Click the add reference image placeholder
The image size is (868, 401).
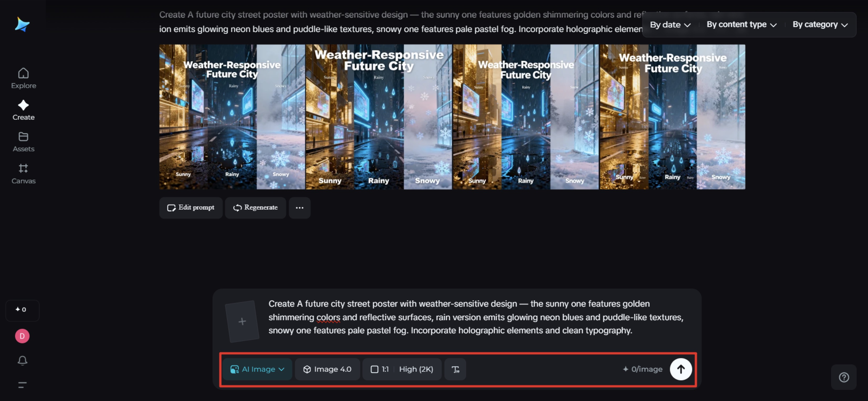(242, 321)
